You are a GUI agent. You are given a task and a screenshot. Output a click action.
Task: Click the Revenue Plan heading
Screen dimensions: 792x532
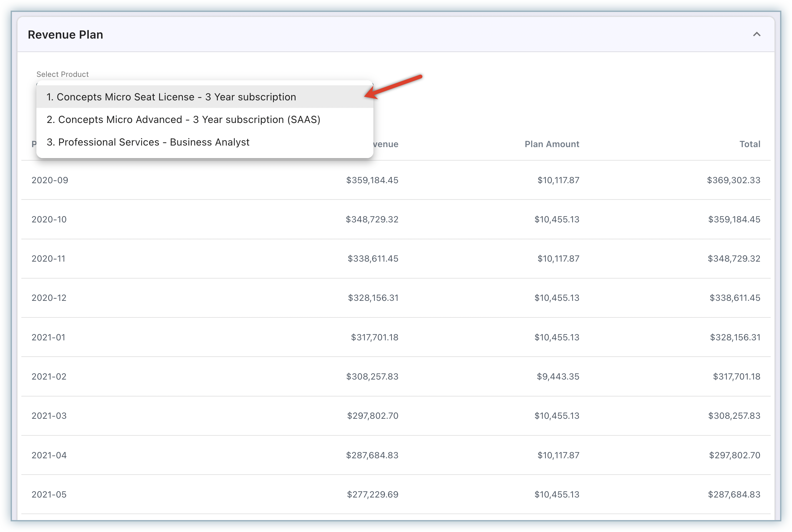point(66,35)
